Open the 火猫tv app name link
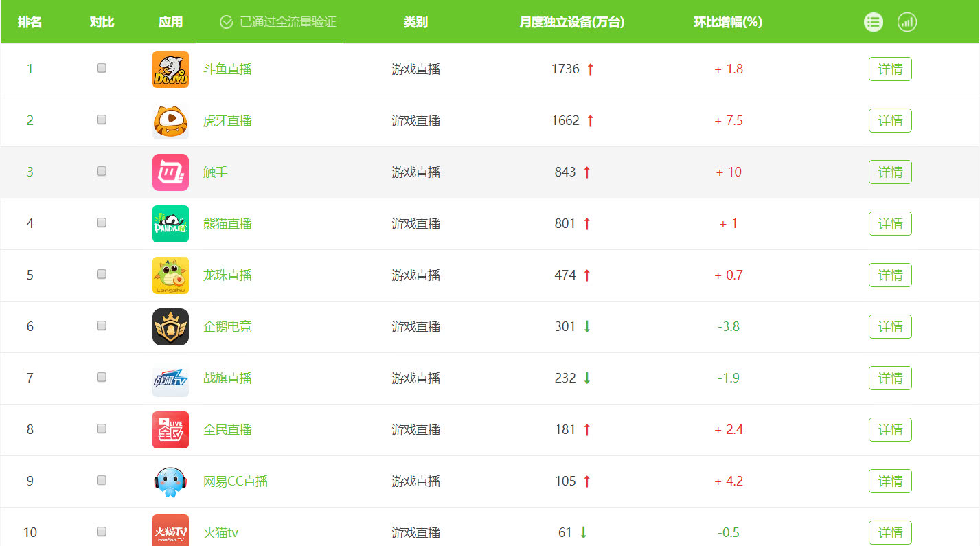This screenshot has width=980, height=546. pos(220,533)
